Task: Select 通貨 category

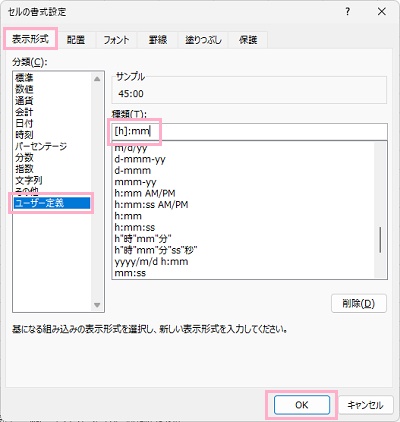Action: point(53,100)
